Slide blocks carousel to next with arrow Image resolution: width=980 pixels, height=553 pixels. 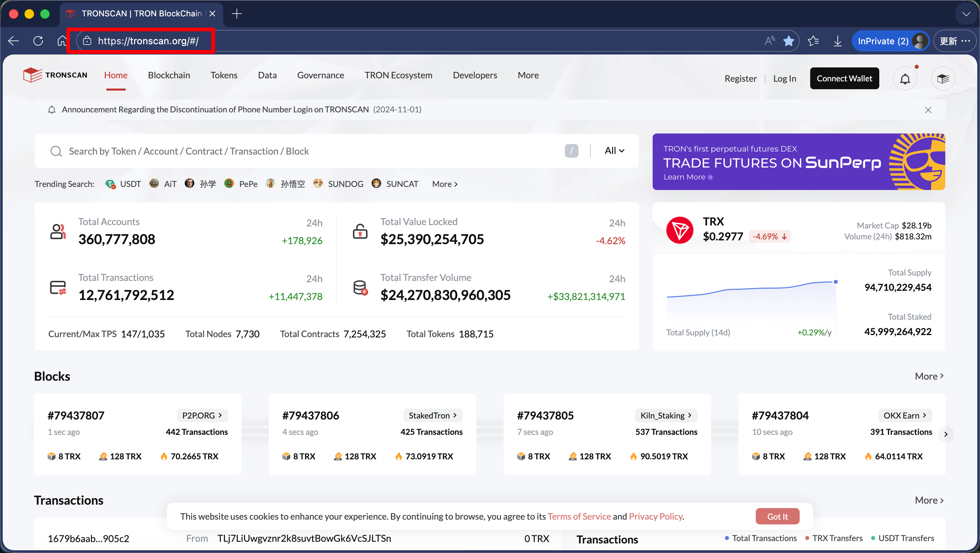point(946,434)
